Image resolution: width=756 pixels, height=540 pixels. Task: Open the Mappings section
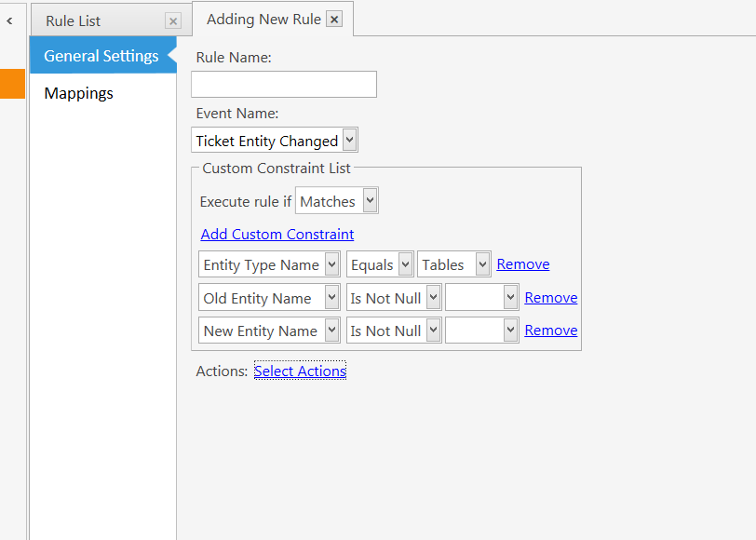pyautogui.click(x=78, y=93)
